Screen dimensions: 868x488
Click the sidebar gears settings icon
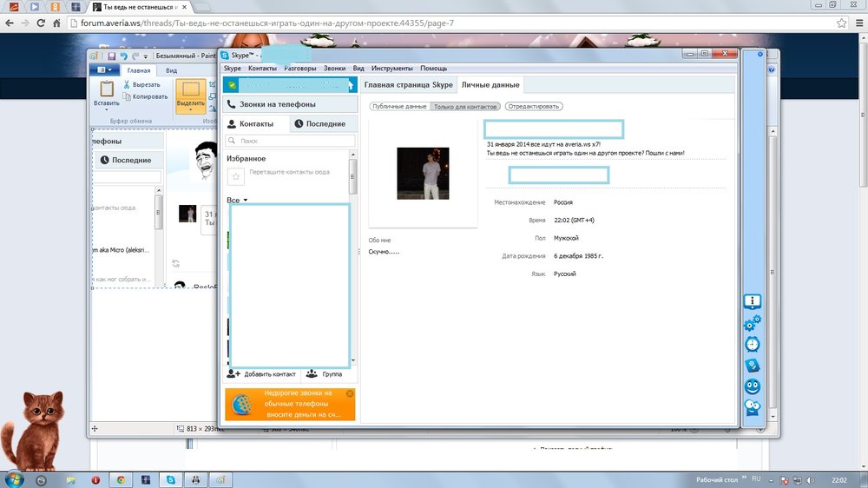[x=752, y=323]
